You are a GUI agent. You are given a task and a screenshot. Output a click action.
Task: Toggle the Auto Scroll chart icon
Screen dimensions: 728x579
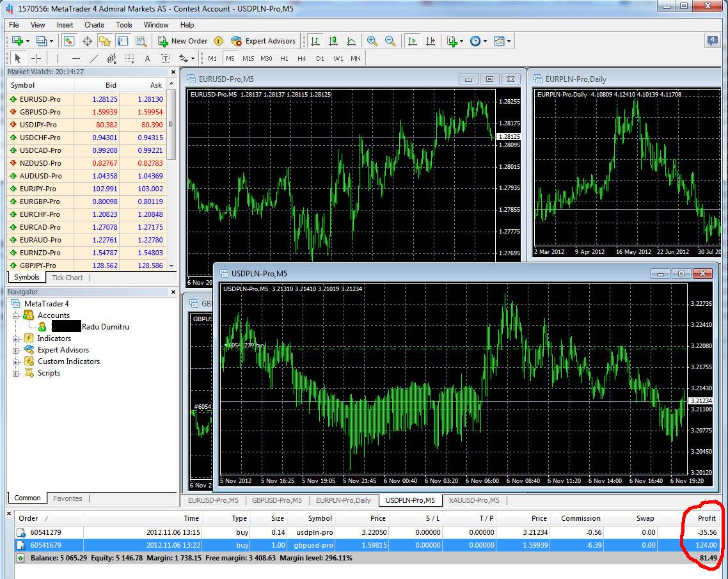click(412, 41)
